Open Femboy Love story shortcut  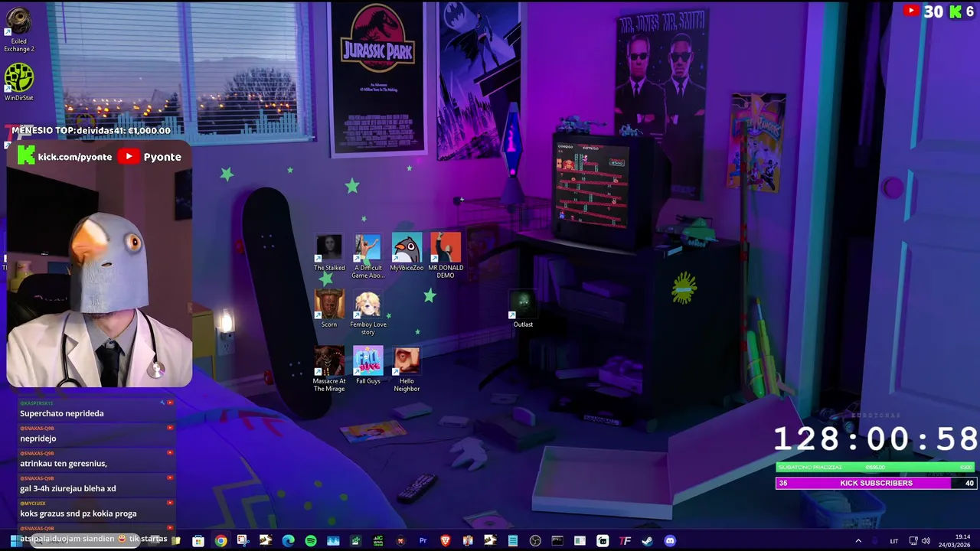(367, 314)
